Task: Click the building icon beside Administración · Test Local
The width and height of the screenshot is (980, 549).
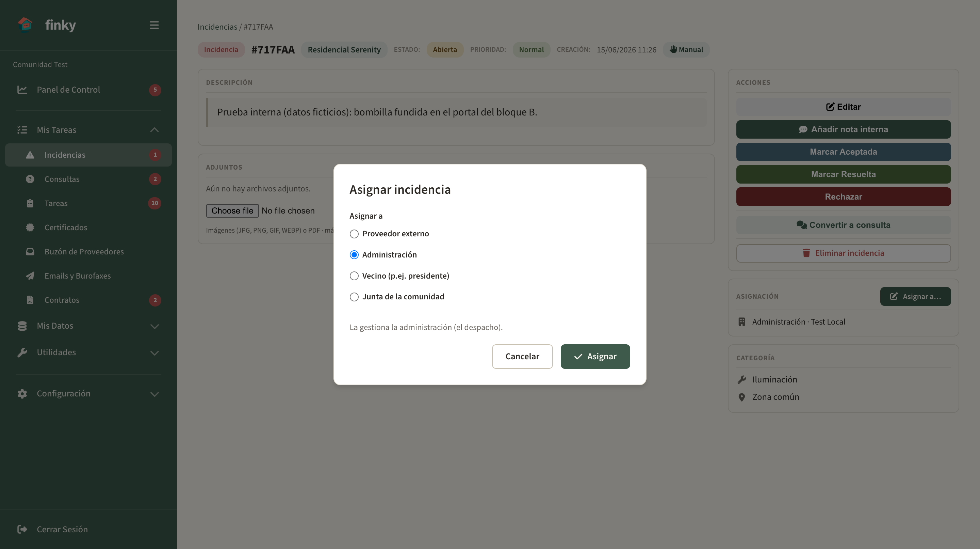Action: (x=741, y=322)
